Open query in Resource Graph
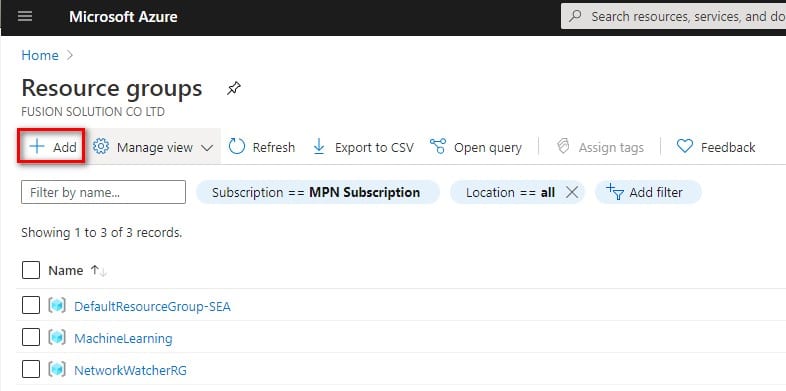 [x=476, y=147]
